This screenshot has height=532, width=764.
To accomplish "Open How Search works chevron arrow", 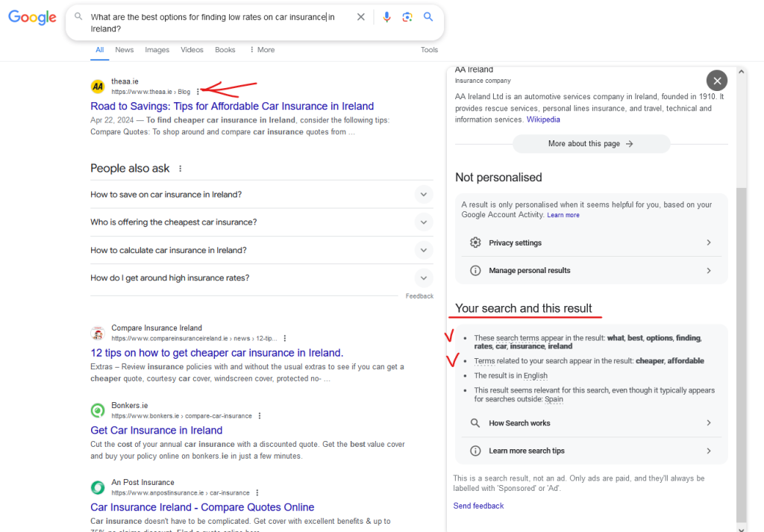I will click(709, 423).
